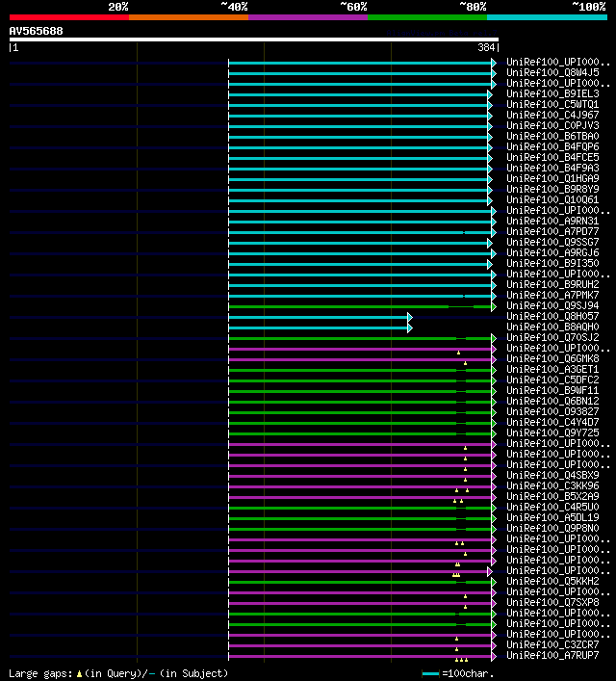The image size is (616, 681).
Task: Click the cyan 100char scale bar
Action: 430,674
